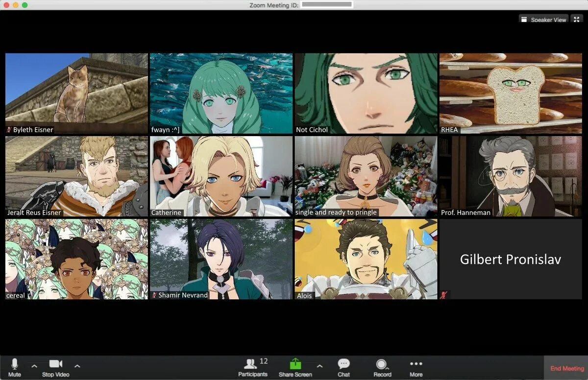The width and height of the screenshot is (588, 380).
Task: Click the 'Catherine' name label
Action: pyautogui.click(x=167, y=213)
